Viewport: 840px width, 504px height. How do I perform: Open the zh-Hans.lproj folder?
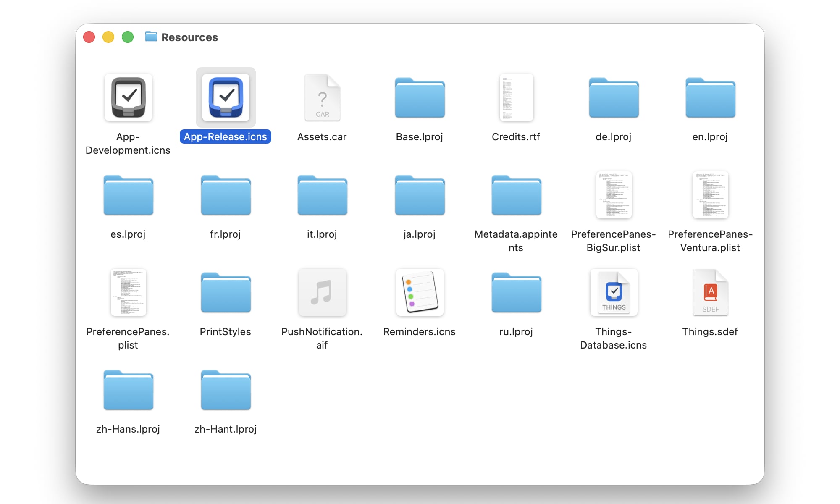(128, 390)
